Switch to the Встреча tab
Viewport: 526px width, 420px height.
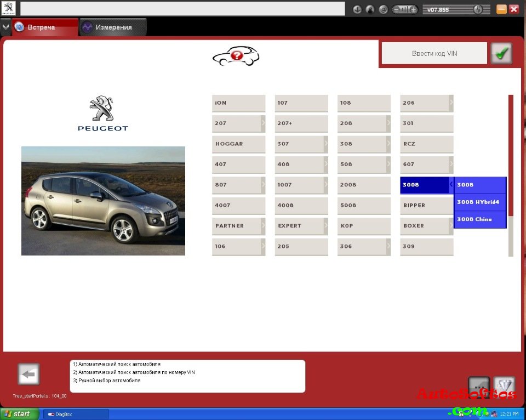coord(45,27)
